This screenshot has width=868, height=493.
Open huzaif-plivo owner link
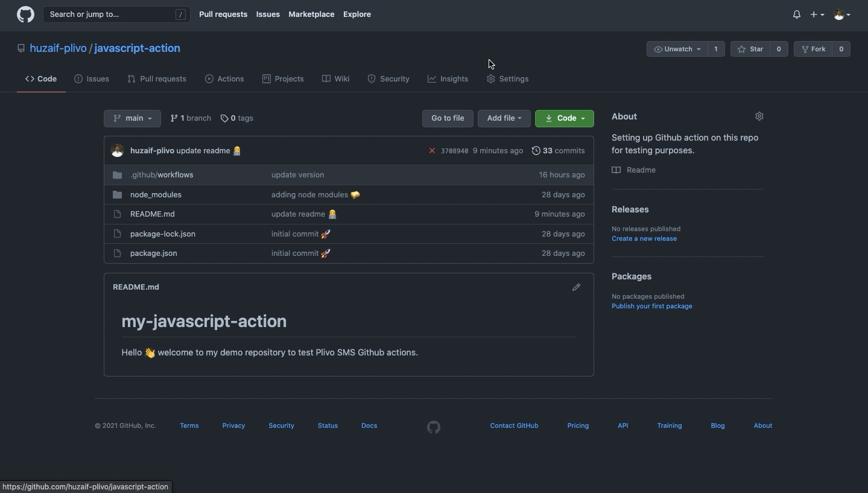tap(58, 48)
